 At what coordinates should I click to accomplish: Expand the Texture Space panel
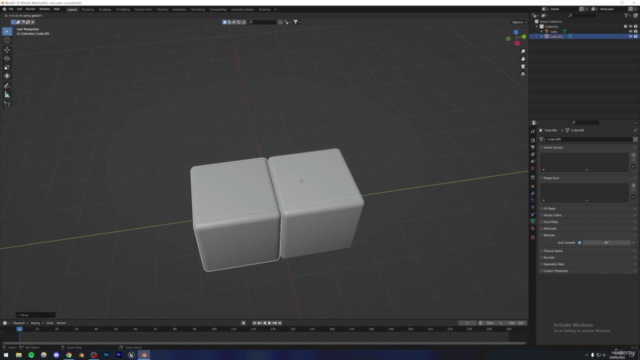click(x=553, y=251)
